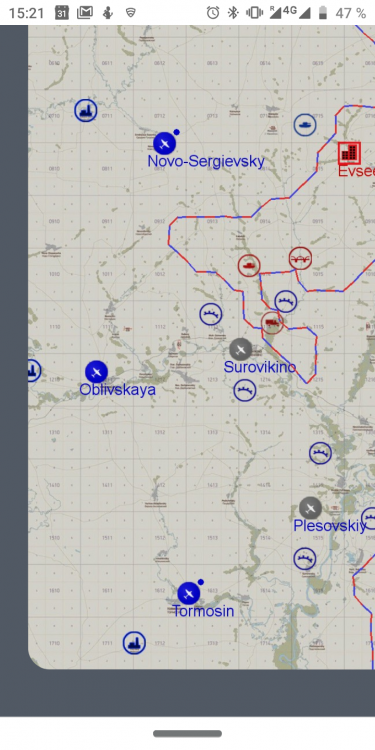Select the red bridge icon near grid 1015
This screenshot has width=375, height=750.
pyautogui.click(x=300, y=258)
